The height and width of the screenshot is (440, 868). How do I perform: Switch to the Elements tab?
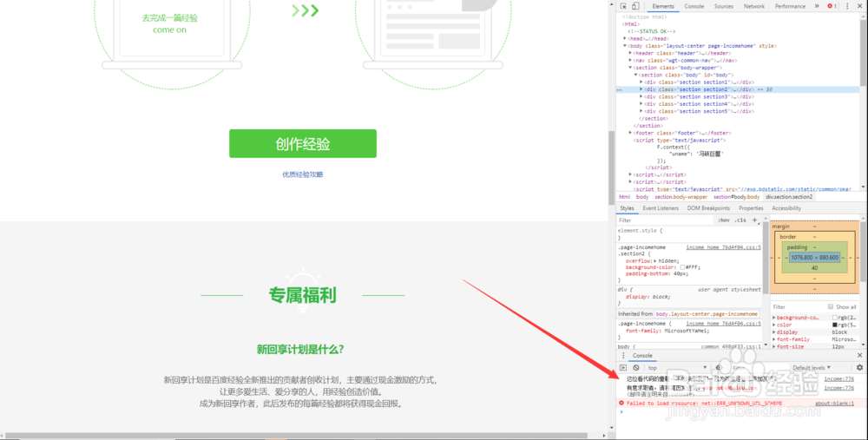click(x=662, y=6)
